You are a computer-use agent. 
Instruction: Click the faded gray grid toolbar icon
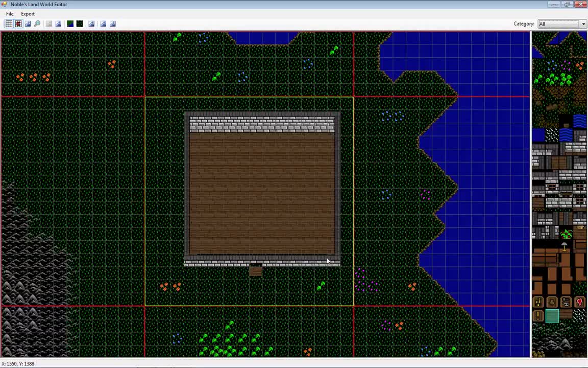pos(49,24)
